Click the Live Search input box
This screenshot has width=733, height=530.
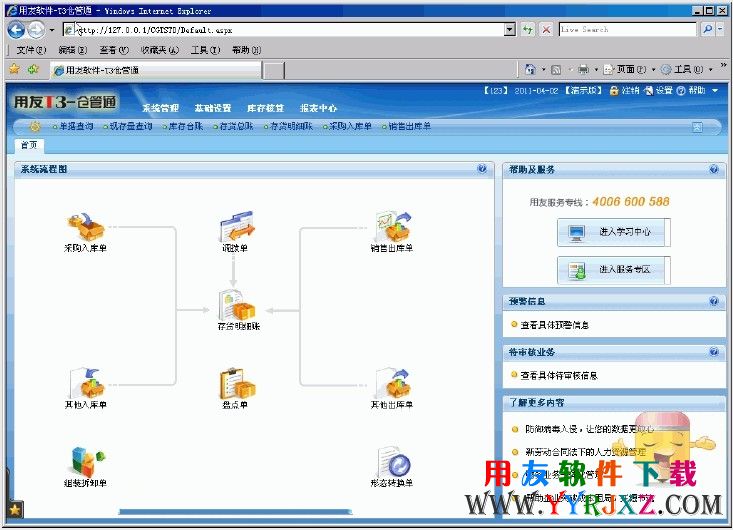[627, 29]
